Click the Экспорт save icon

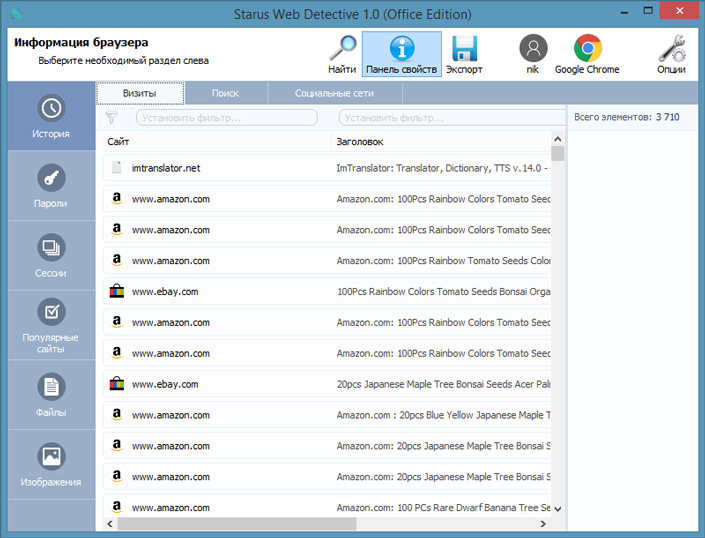tap(464, 54)
